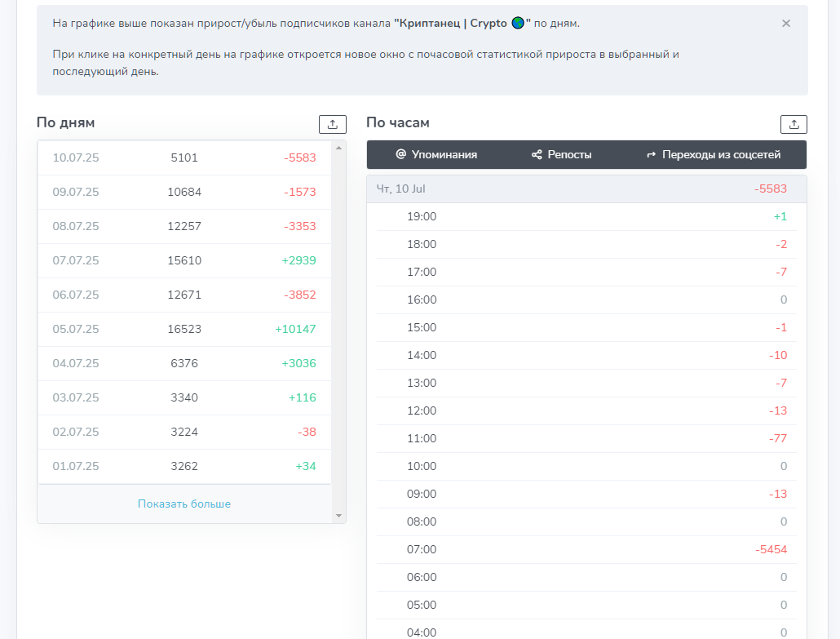Select the 05.07.25 row with +10147
840x639 pixels.
[184, 329]
